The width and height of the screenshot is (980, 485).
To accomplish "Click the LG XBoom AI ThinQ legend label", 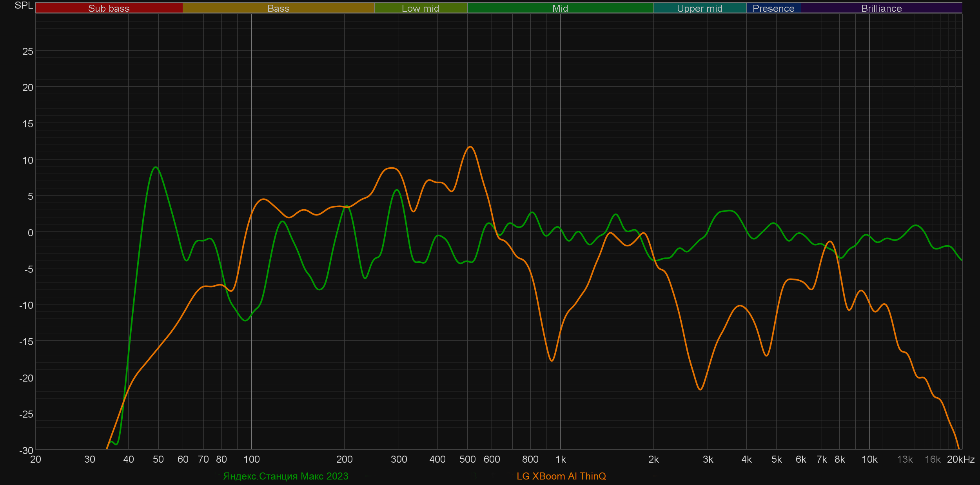I will coord(561,476).
